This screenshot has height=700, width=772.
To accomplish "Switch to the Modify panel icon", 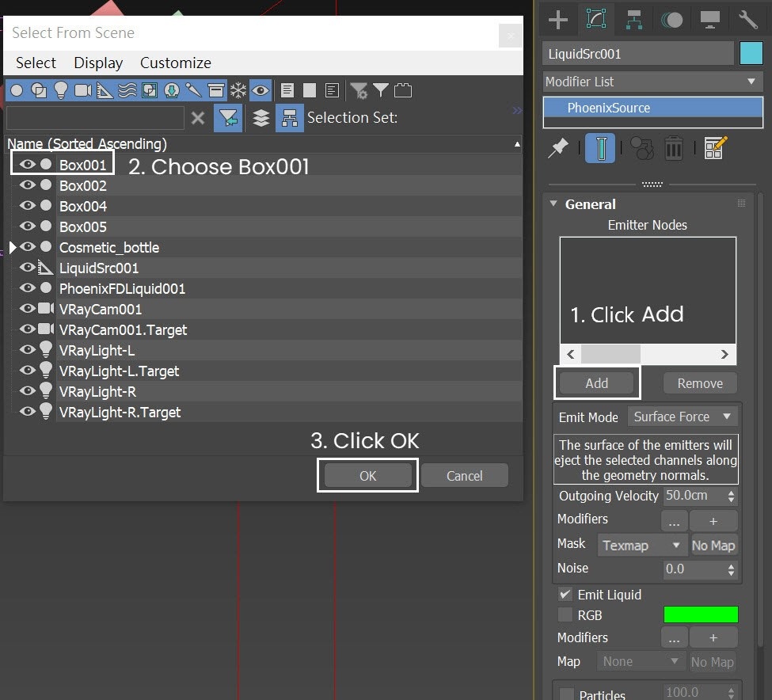I will pos(595,19).
